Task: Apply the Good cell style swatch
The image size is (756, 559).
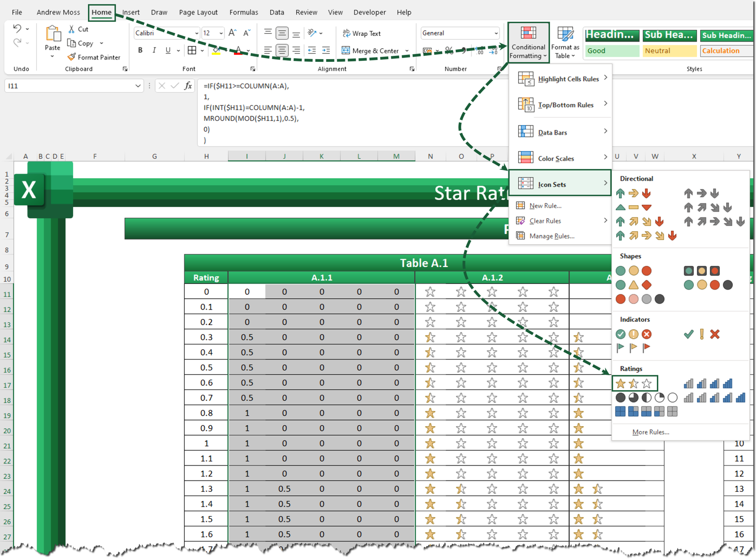Action: pos(612,51)
